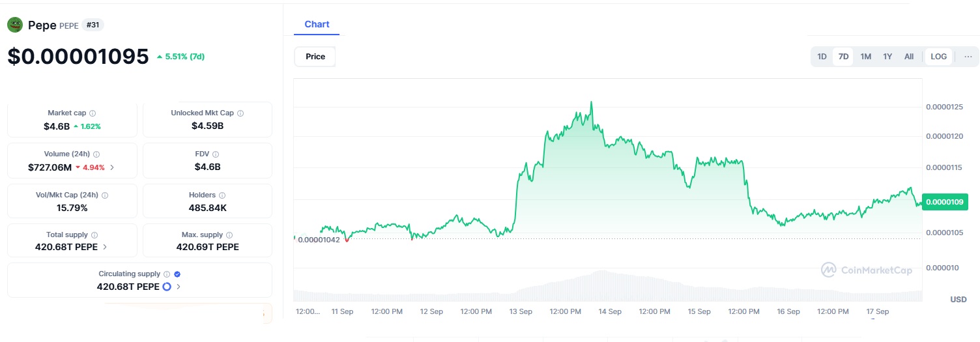The height and width of the screenshot is (342, 980).
Task: Click the PEPE ticker symbol
Action: pos(68,26)
